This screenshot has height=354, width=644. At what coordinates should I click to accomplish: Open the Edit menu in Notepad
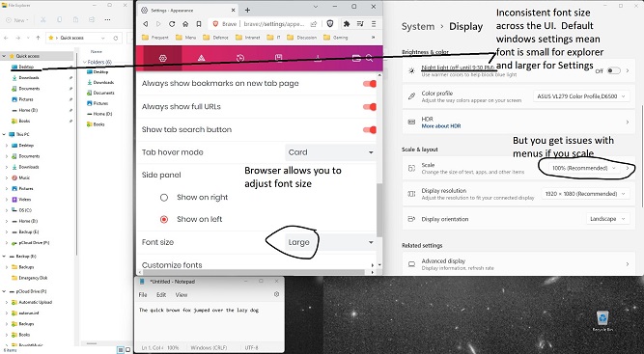click(161, 295)
